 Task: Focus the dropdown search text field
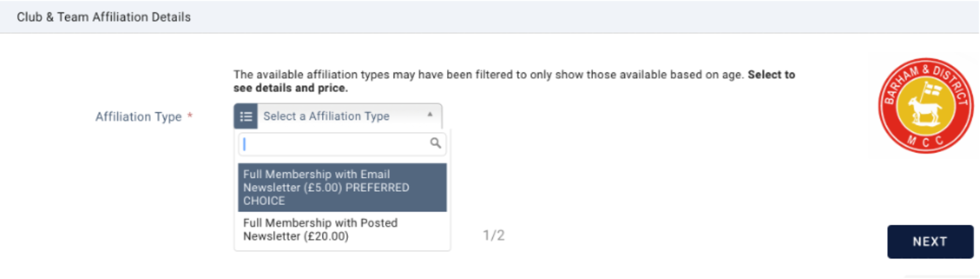pyautogui.click(x=342, y=144)
